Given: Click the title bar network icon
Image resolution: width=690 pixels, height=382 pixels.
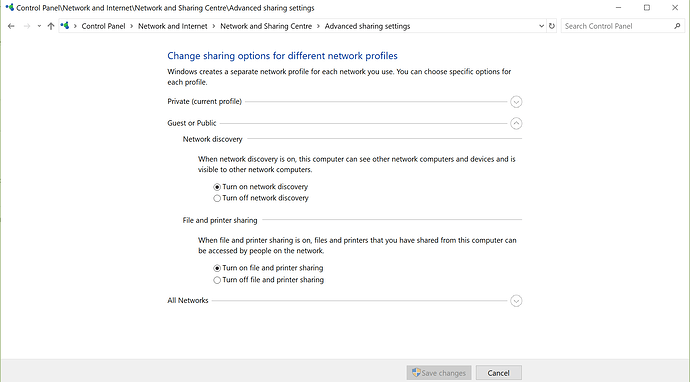Looking at the screenshot, I should tap(9, 7).
